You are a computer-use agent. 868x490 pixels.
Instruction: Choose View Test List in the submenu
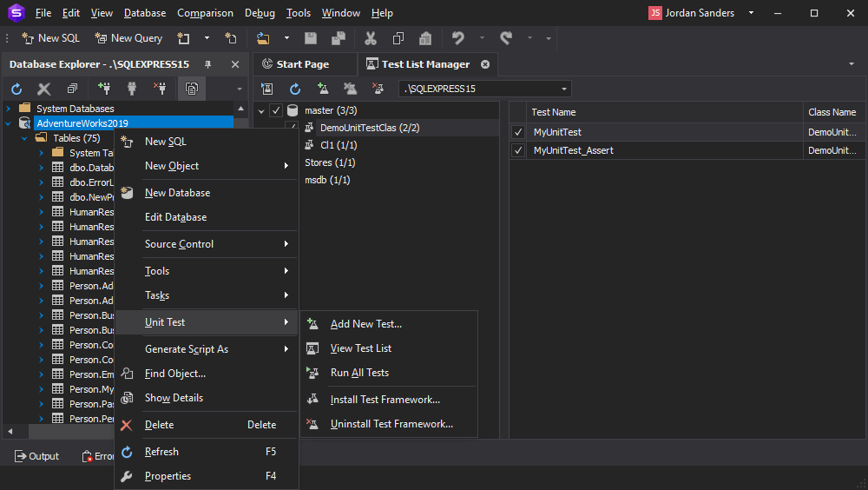(x=389, y=348)
